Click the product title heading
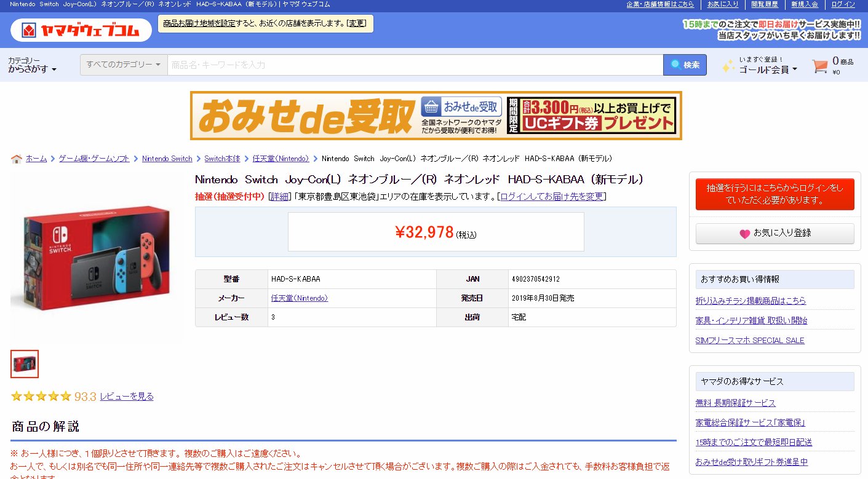This screenshot has height=479, width=868. pyautogui.click(x=420, y=180)
